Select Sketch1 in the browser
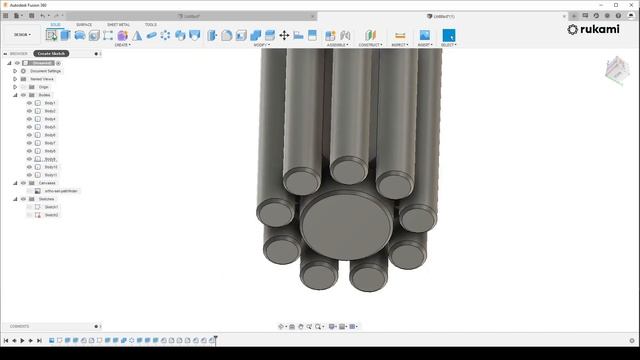 51,207
